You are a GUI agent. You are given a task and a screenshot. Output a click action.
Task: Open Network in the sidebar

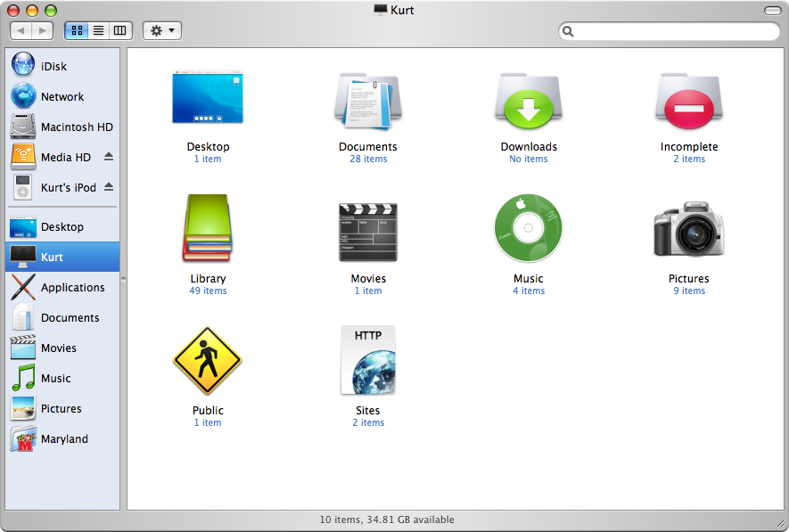coord(62,96)
